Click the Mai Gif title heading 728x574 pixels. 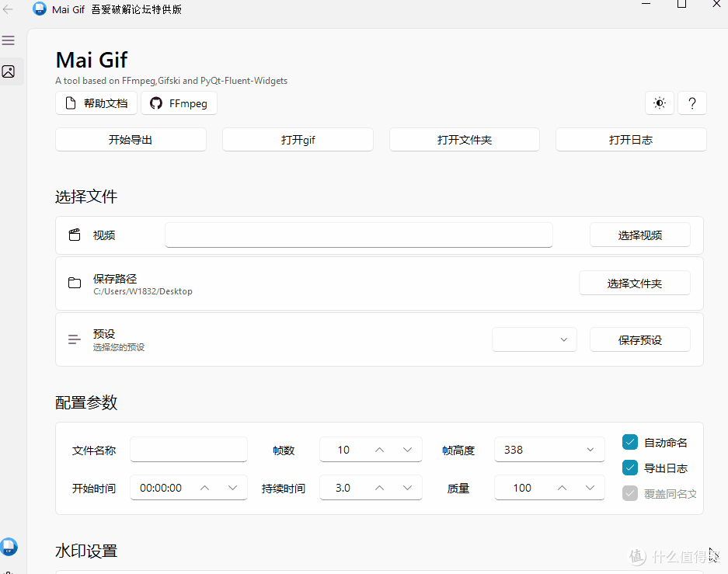coord(92,60)
